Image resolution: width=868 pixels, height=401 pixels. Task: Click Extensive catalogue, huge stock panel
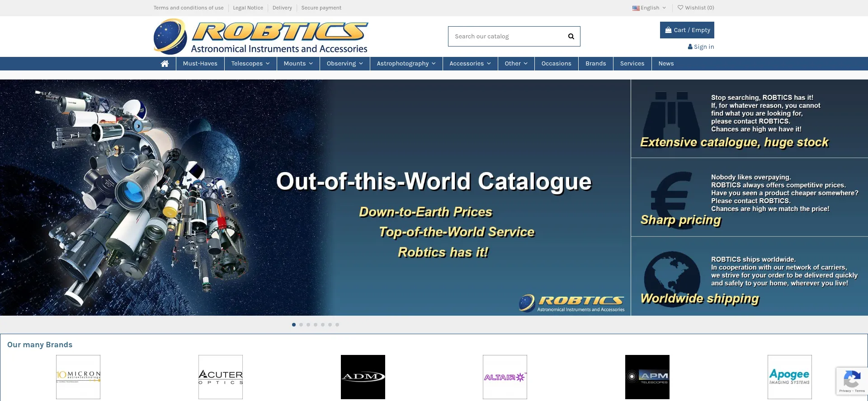tap(750, 119)
